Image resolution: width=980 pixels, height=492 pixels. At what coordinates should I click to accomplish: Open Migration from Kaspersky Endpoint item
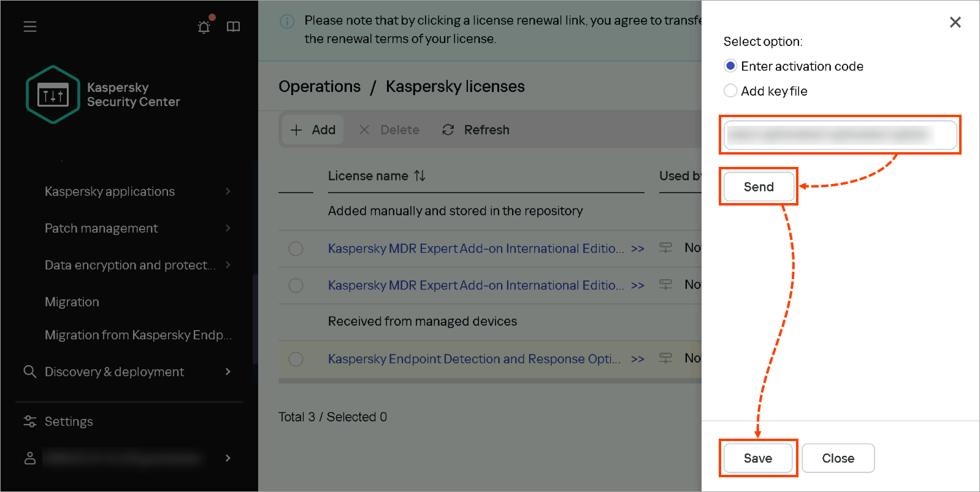pyautogui.click(x=138, y=335)
